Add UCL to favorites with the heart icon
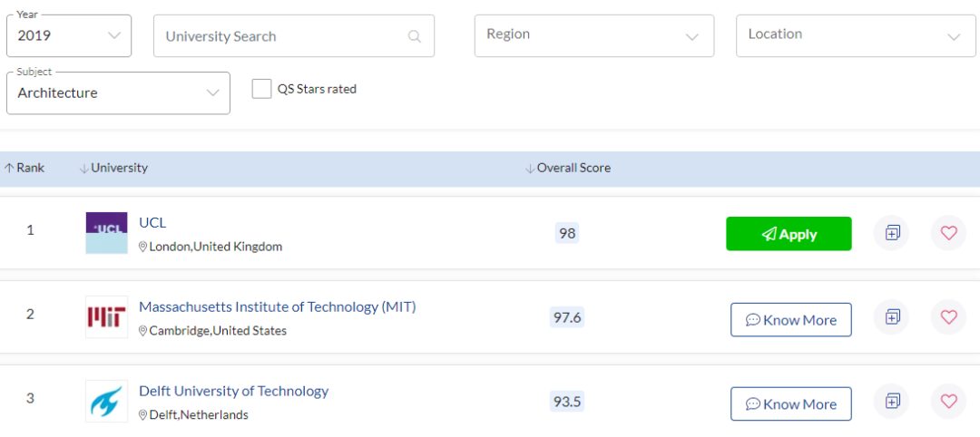This screenshot has height=437, width=980. pyautogui.click(x=949, y=234)
